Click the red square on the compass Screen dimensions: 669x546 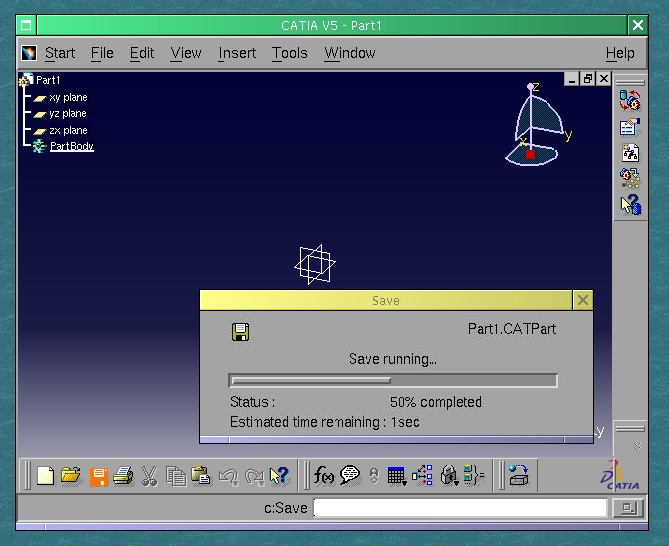click(x=530, y=154)
